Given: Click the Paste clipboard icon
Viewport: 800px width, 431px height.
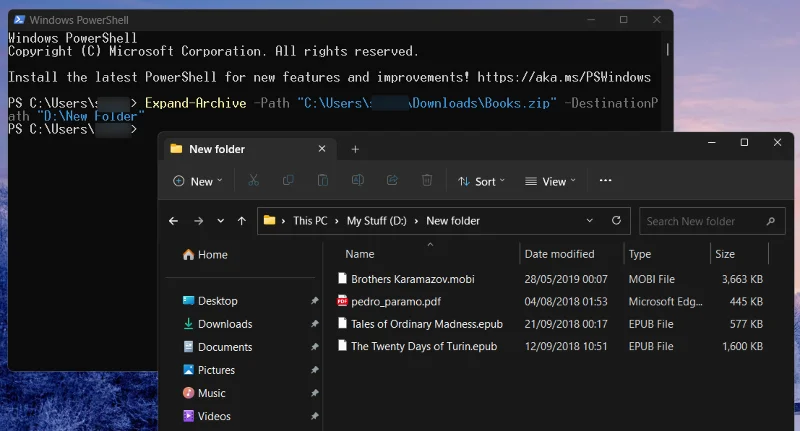Looking at the screenshot, I should 323,181.
